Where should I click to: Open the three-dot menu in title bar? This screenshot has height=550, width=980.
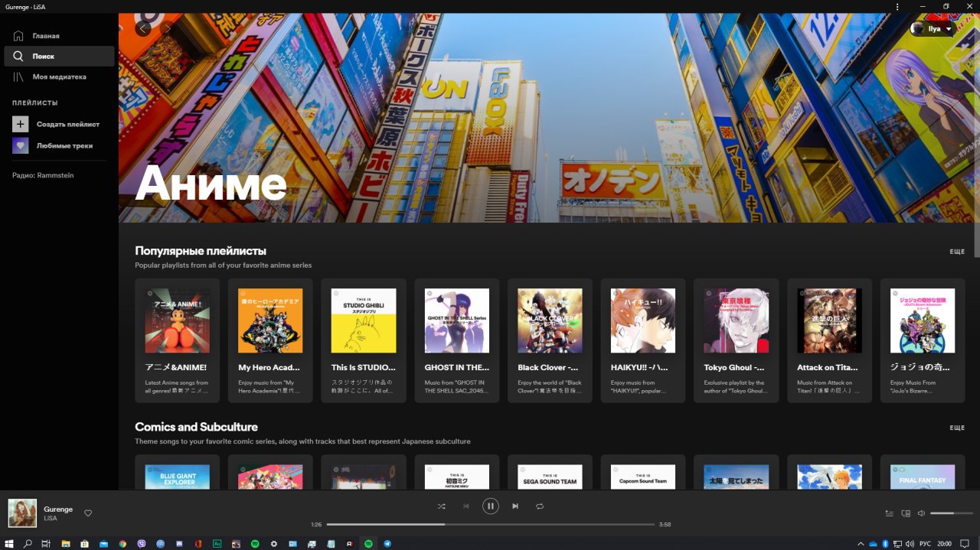[897, 6]
